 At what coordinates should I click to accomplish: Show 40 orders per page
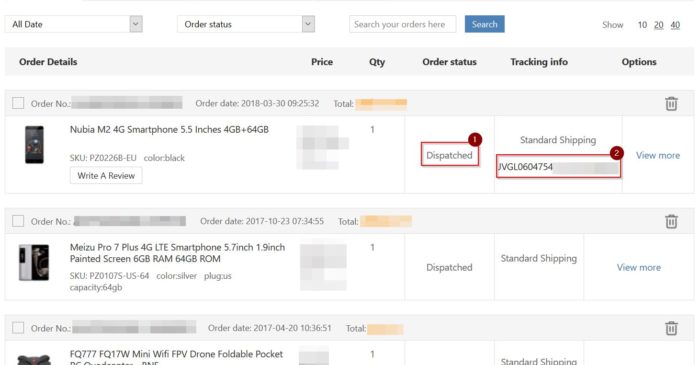[x=675, y=25]
